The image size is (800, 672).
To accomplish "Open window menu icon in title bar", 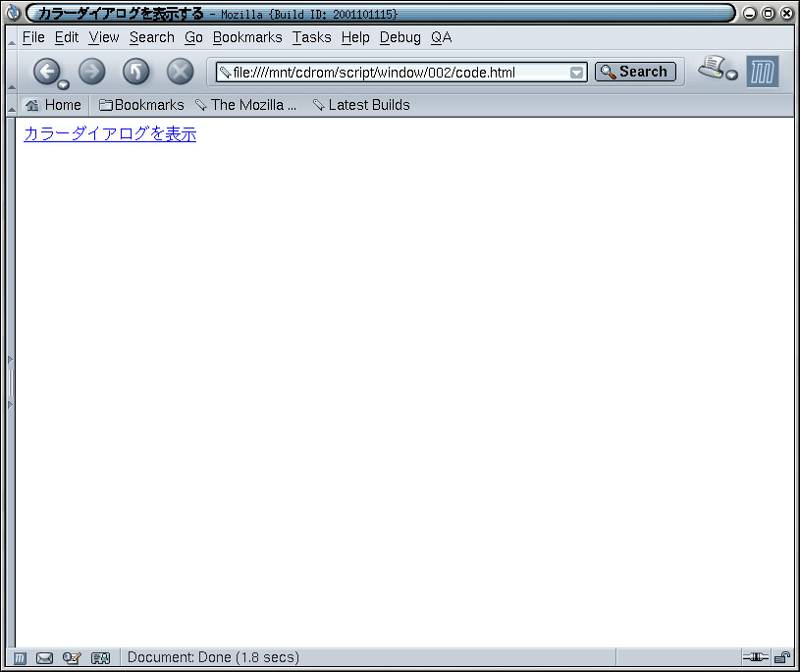I will click(x=13, y=13).
